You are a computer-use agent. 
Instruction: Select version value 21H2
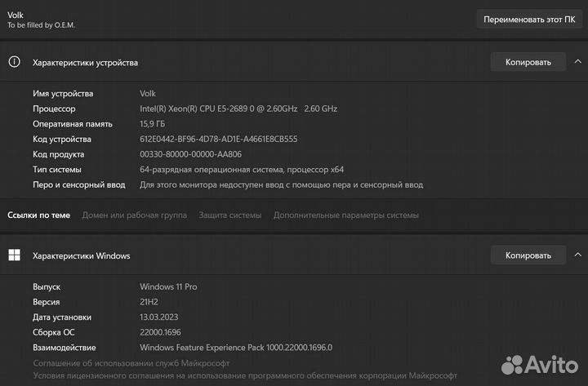pos(149,302)
